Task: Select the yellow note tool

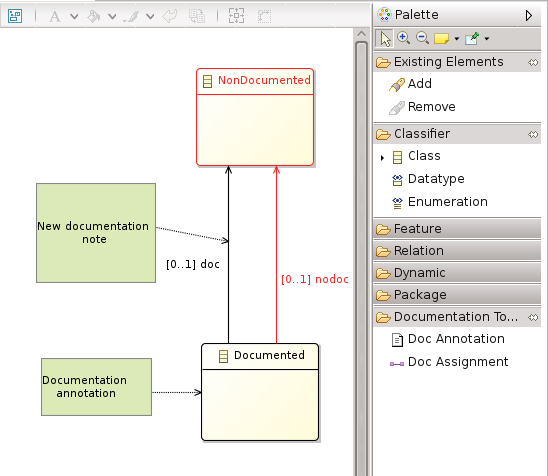Action: click(x=441, y=38)
